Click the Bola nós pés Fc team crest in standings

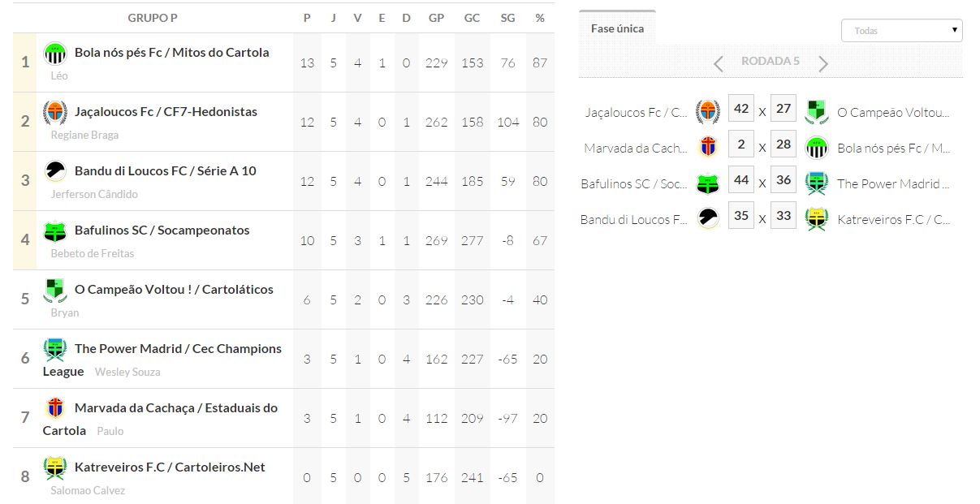(x=55, y=54)
